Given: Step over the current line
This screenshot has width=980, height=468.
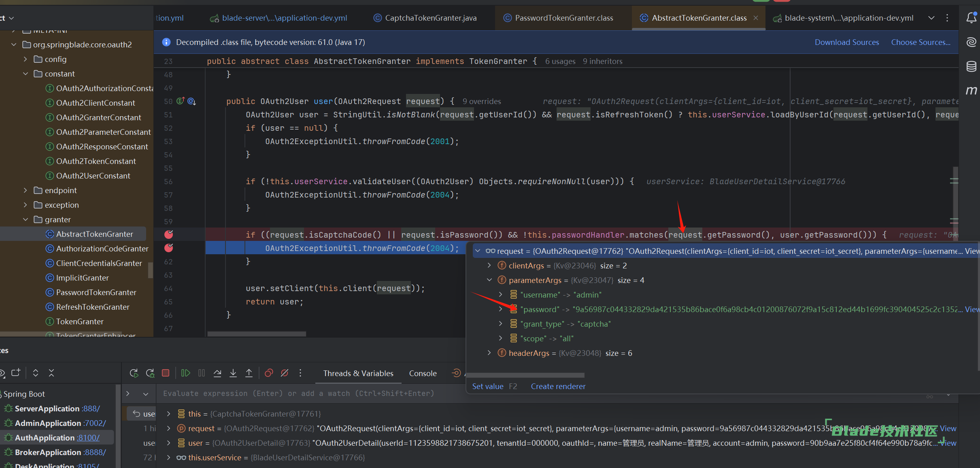Looking at the screenshot, I should pyautogui.click(x=217, y=373).
